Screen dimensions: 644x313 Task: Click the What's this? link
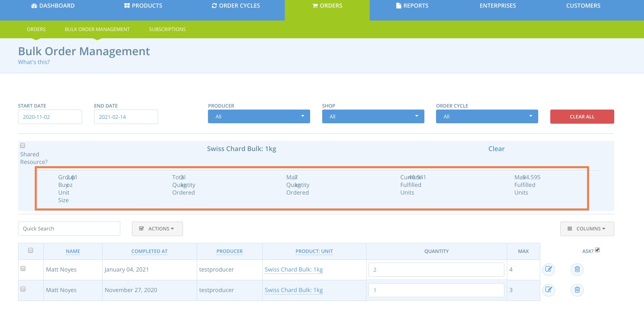(x=34, y=62)
